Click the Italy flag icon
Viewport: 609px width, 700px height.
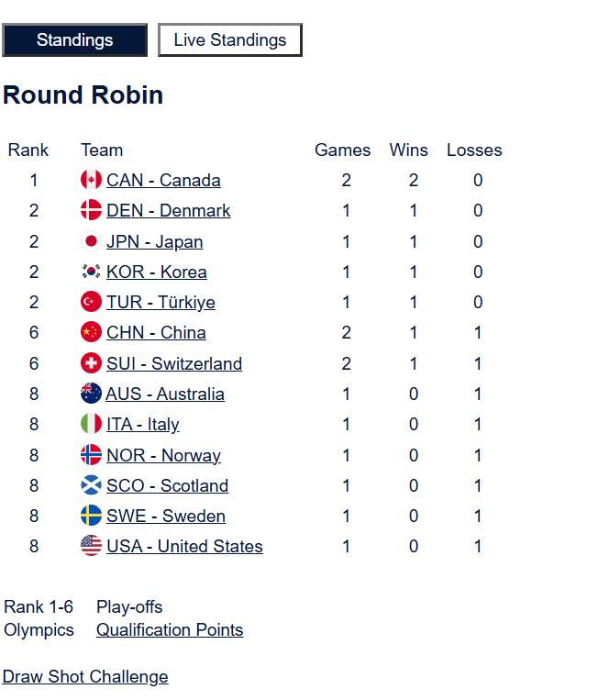(x=91, y=424)
